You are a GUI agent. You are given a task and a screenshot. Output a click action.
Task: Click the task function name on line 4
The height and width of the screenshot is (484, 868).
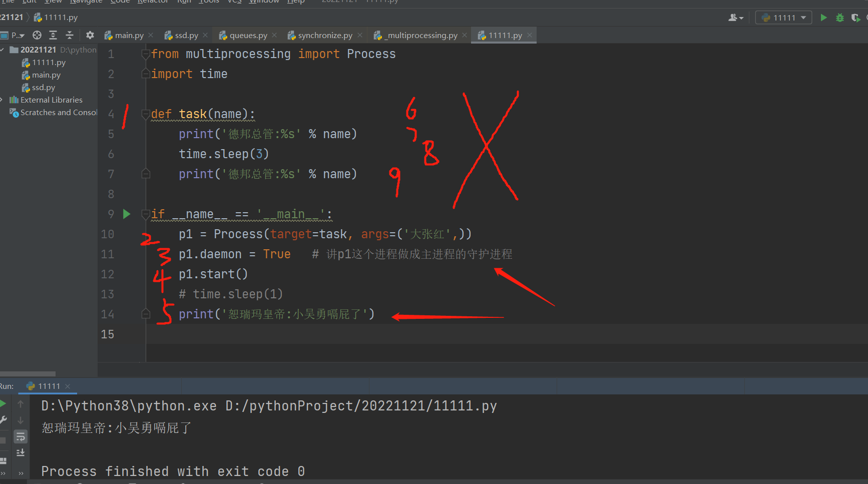(193, 114)
